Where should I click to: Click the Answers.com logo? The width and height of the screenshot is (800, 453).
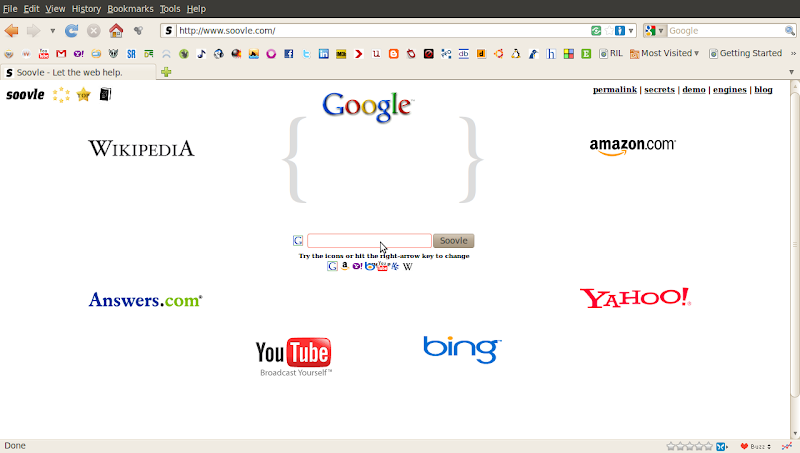pos(145,300)
